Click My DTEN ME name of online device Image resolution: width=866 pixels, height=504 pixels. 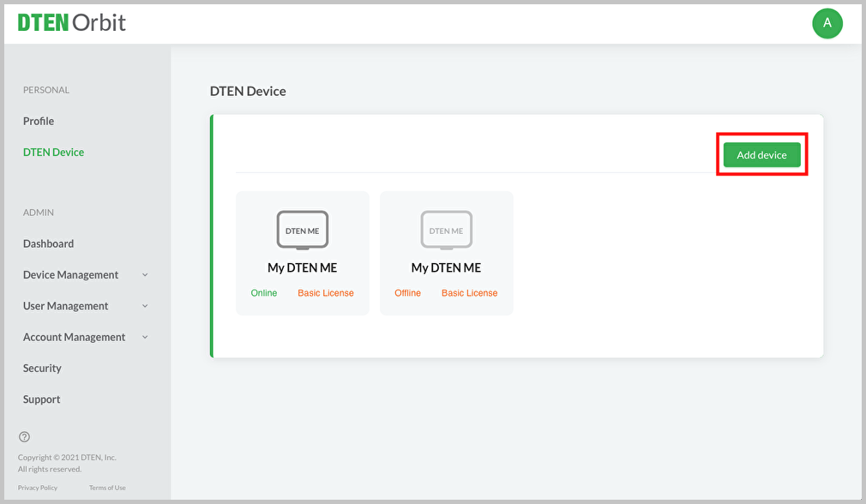coord(302,267)
